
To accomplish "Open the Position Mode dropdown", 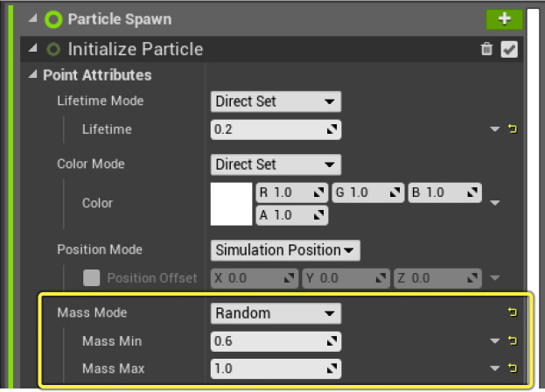I will pos(285,250).
